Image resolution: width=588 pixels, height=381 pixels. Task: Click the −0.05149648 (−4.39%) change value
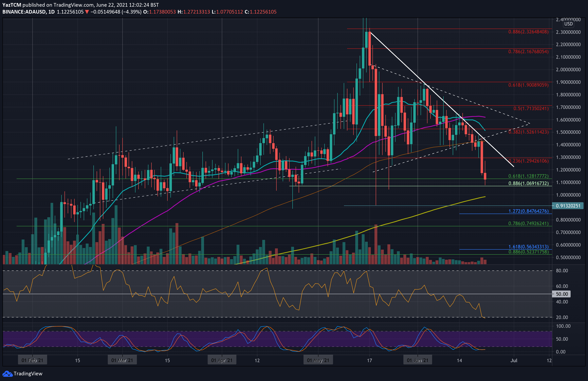coord(116,12)
